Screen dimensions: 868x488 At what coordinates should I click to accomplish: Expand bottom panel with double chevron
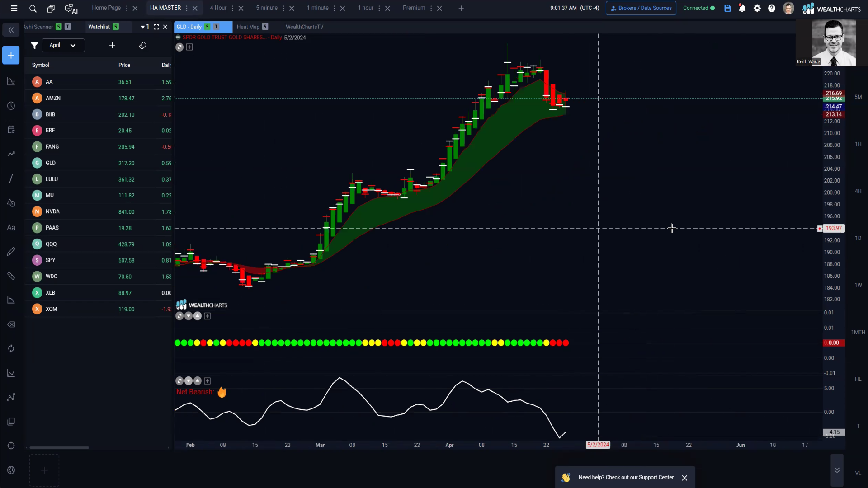(837, 470)
